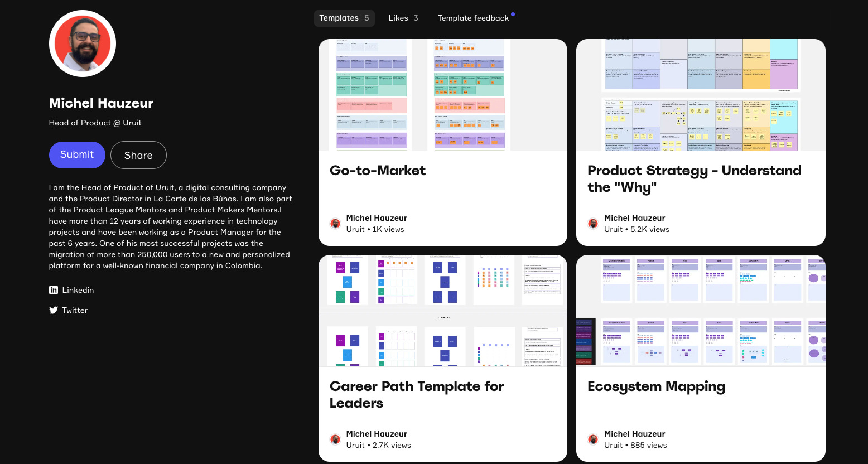Open the Linkedin profile link
Screen dimensions: 868x464
click(71, 290)
